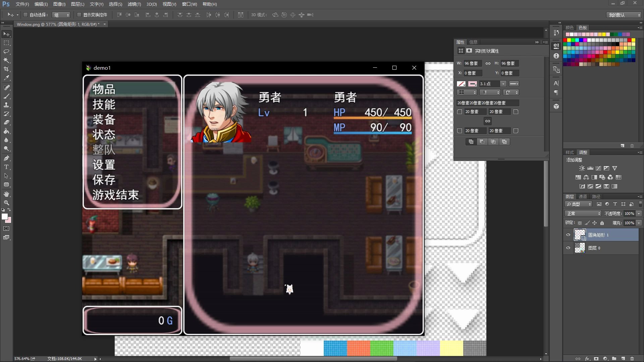Add a Color Balance adjustment
This screenshot has width=644, height=362.
click(586, 177)
